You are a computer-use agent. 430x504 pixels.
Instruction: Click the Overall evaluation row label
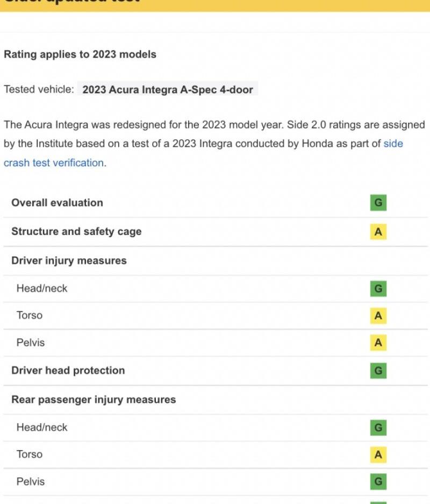point(57,203)
